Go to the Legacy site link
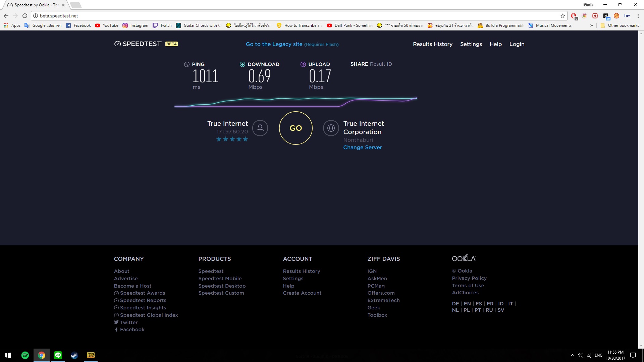 (274, 44)
